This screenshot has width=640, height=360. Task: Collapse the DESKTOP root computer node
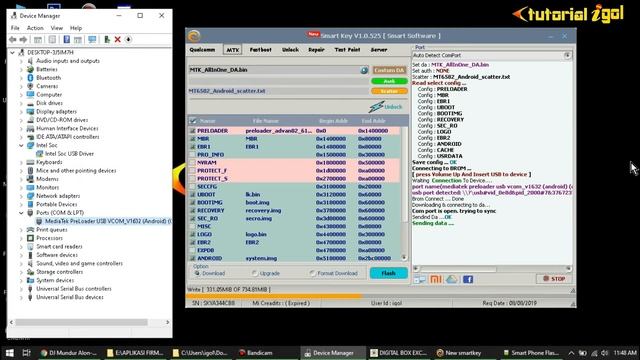13,52
